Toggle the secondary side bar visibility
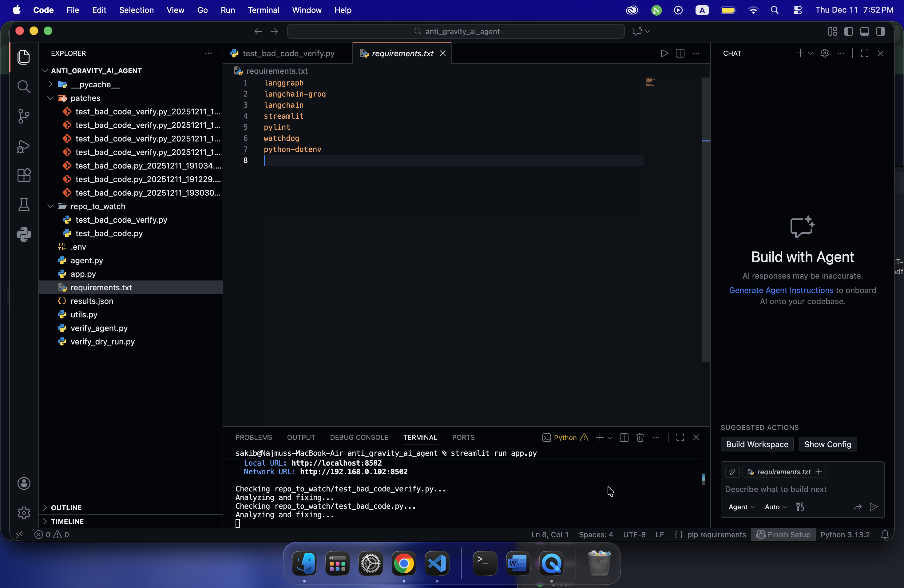The width and height of the screenshot is (904, 588). coord(880,32)
